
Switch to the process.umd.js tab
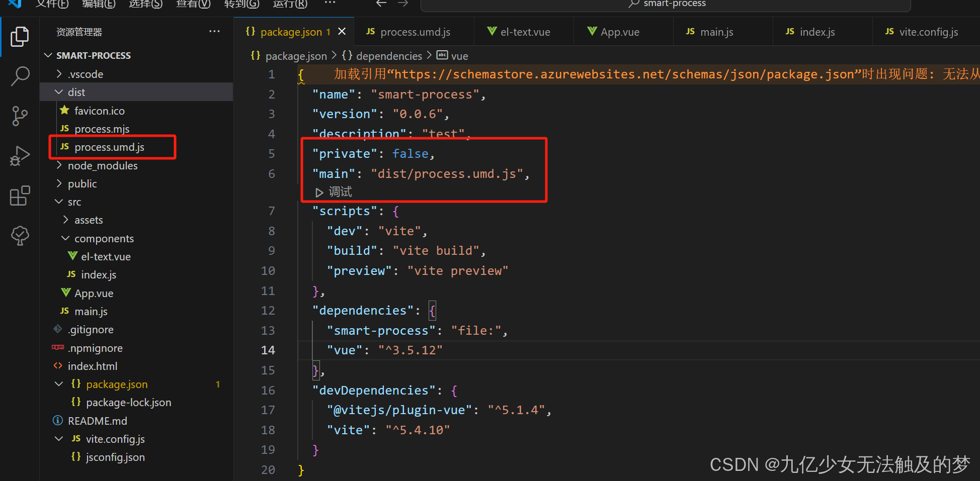pos(414,32)
